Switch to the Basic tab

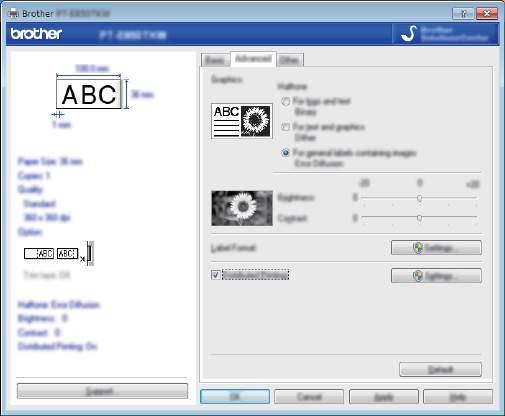[x=215, y=60]
